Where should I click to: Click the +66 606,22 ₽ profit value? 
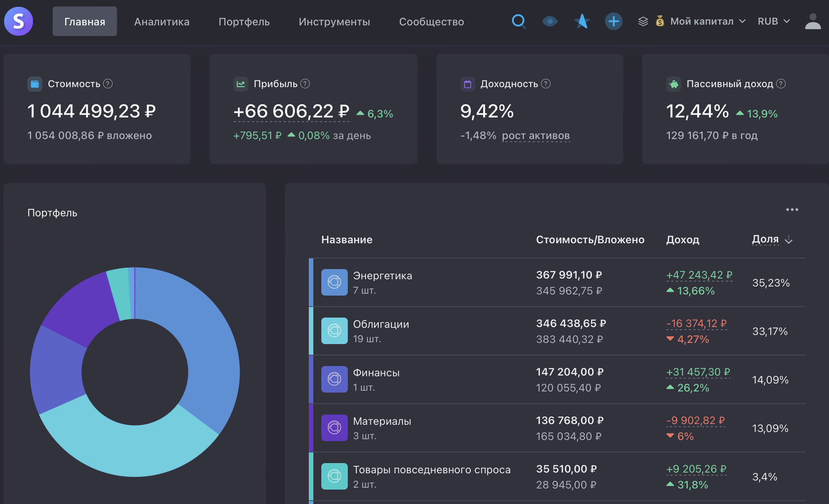[x=291, y=111]
